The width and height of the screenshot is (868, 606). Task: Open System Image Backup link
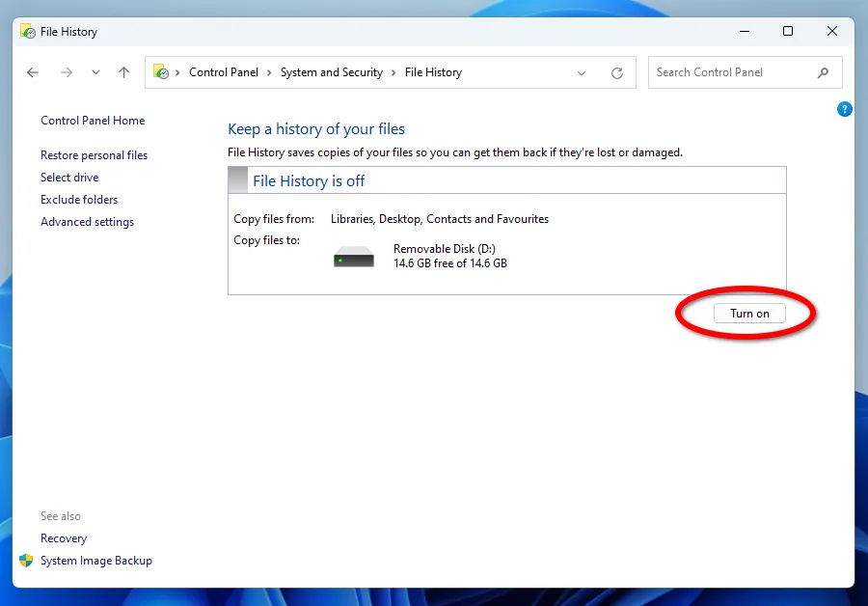(95, 561)
